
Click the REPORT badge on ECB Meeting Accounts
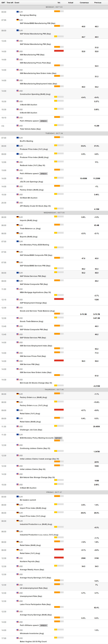(58, 438)
